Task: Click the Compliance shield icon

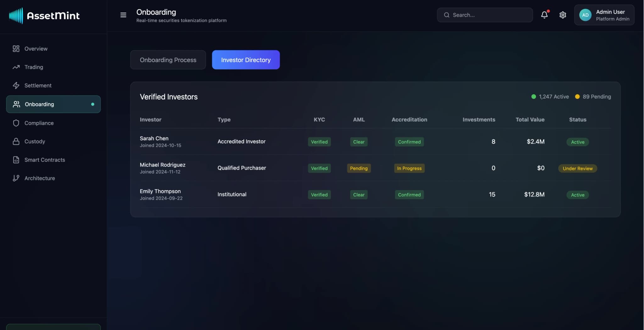Action: tap(16, 123)
